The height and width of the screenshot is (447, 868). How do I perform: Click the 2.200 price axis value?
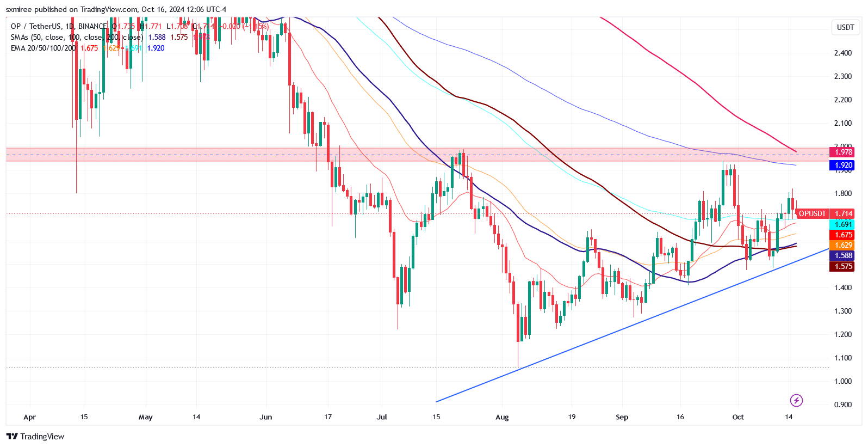(843, 100)
